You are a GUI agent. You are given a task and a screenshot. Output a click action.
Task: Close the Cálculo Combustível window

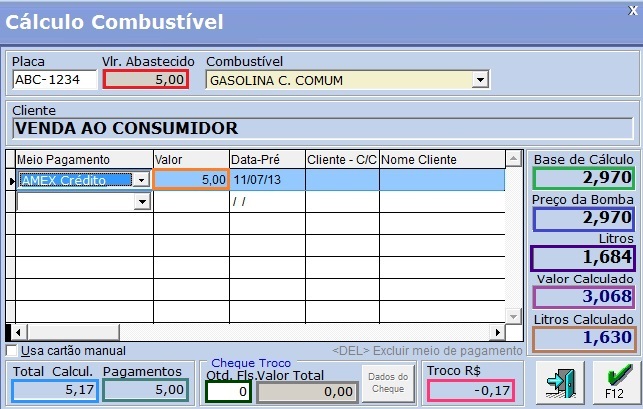tap(633, 11)
